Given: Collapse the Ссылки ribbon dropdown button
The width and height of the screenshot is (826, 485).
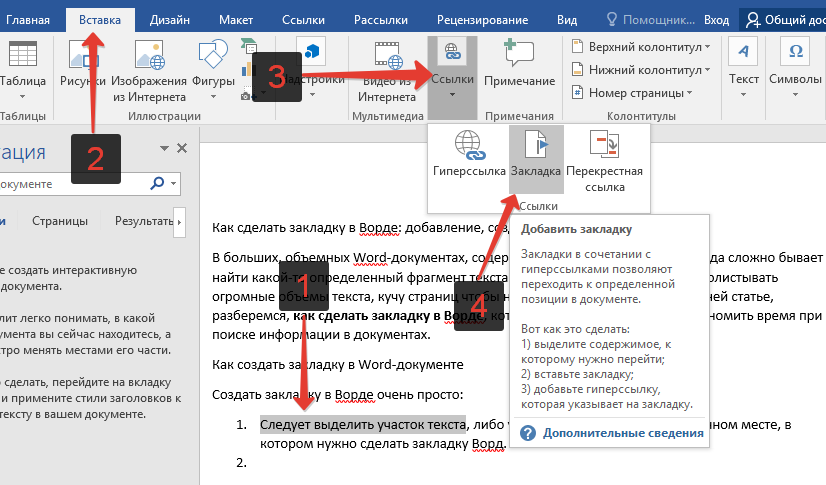Looking at the screenshot, I should 452,68.
